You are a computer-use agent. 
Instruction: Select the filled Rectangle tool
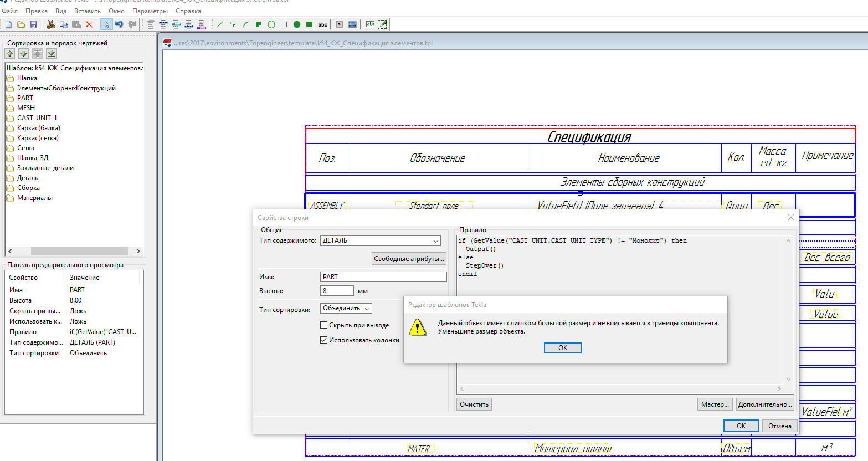click(310, 24)
